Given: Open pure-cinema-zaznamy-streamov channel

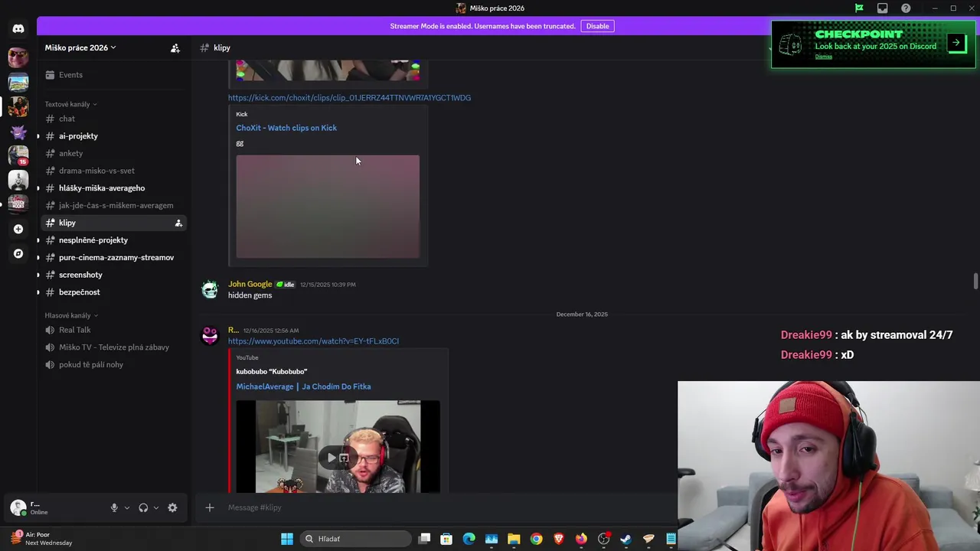Looking at the screenshot, I should (x=113, y=257).
